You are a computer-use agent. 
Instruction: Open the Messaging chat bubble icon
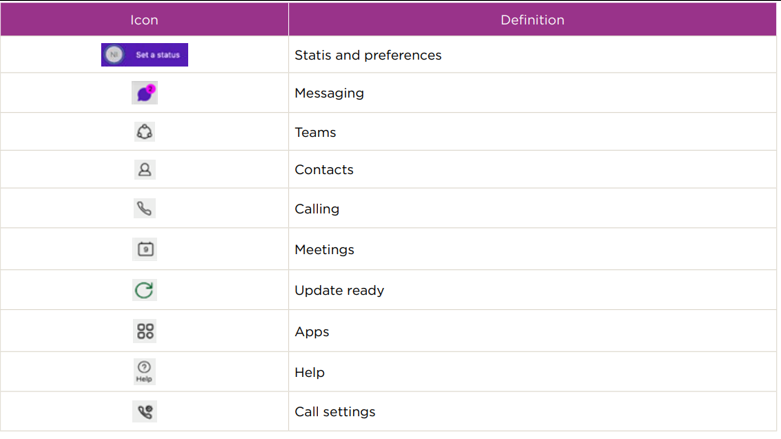pos(144,93)
